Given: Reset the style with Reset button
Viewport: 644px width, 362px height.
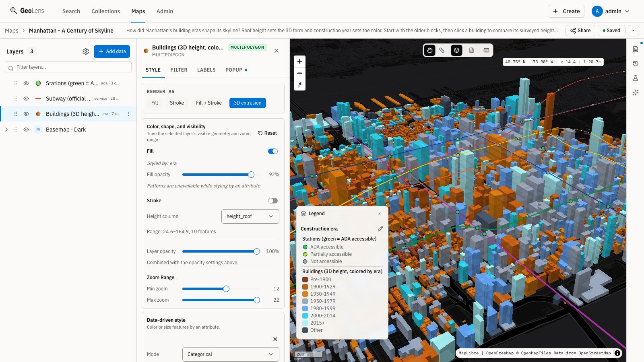Looking at the screenshot, I should [268, 133].
